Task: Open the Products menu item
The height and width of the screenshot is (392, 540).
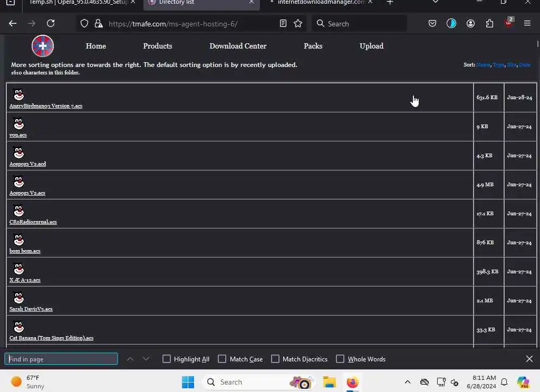Action: pyautogui.click(x=157, y=46)
